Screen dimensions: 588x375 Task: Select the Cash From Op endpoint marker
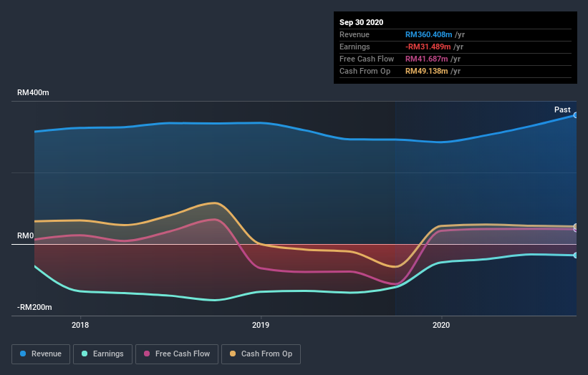coord(576,226)
